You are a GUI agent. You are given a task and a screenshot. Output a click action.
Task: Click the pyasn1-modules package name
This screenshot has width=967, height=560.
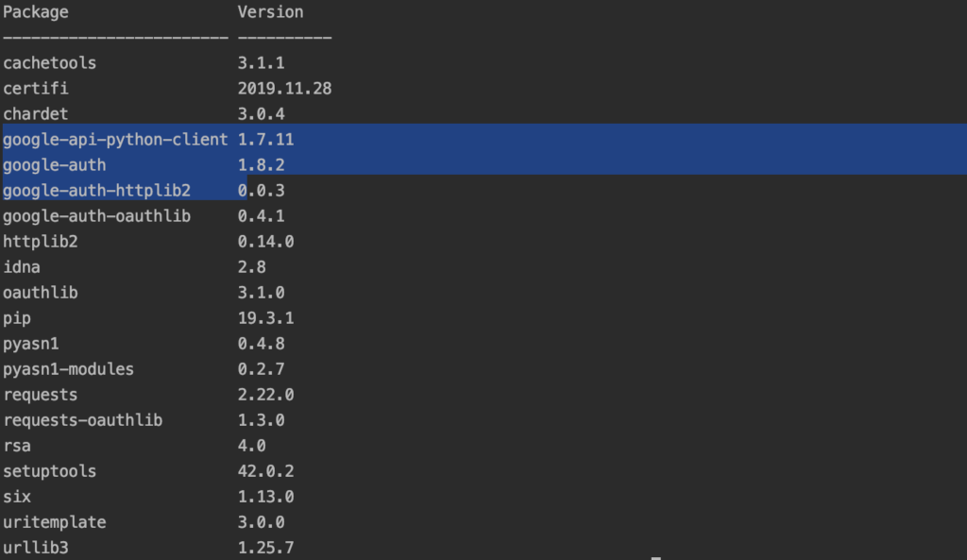68,369
